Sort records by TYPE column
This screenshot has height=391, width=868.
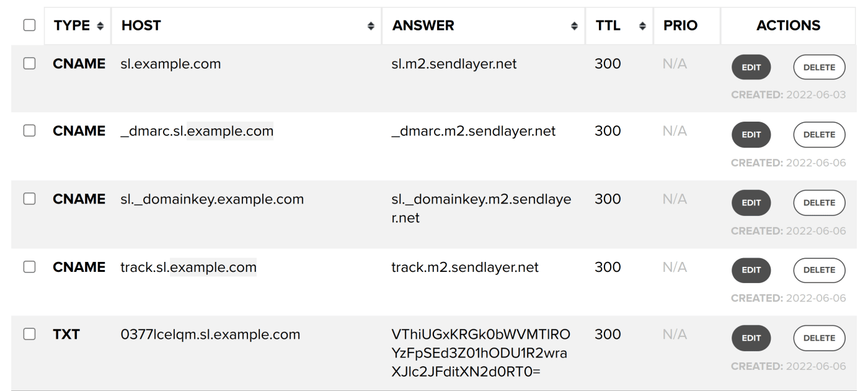coord(99,25)
